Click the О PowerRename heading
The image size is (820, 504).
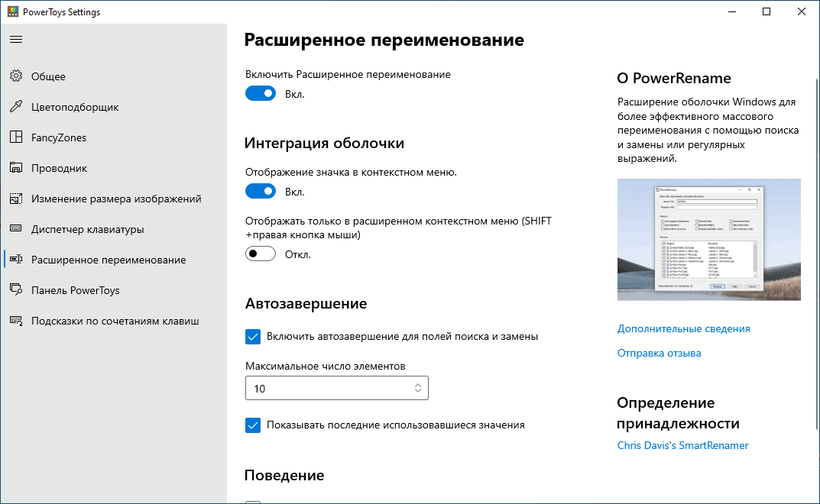tap(673, 78)
